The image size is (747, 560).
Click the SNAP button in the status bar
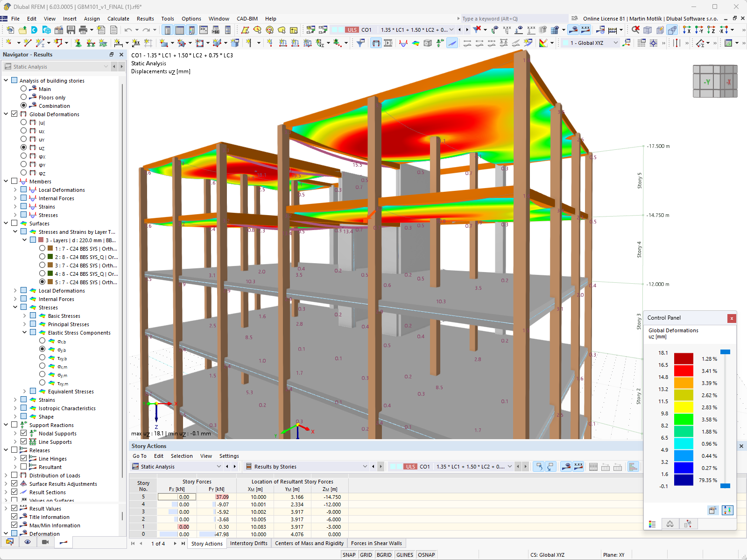coord(349,555)
